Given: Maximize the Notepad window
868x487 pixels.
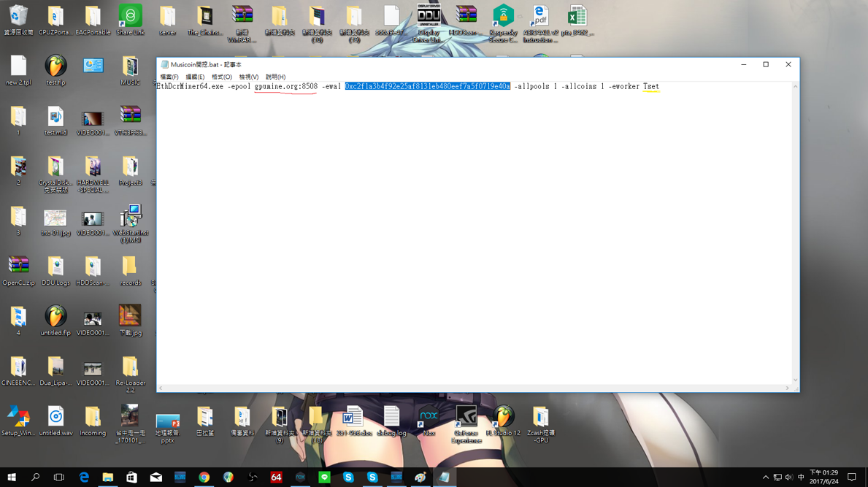Looking at the screenshot, I should pyautogui.click(x=766, y=65).
